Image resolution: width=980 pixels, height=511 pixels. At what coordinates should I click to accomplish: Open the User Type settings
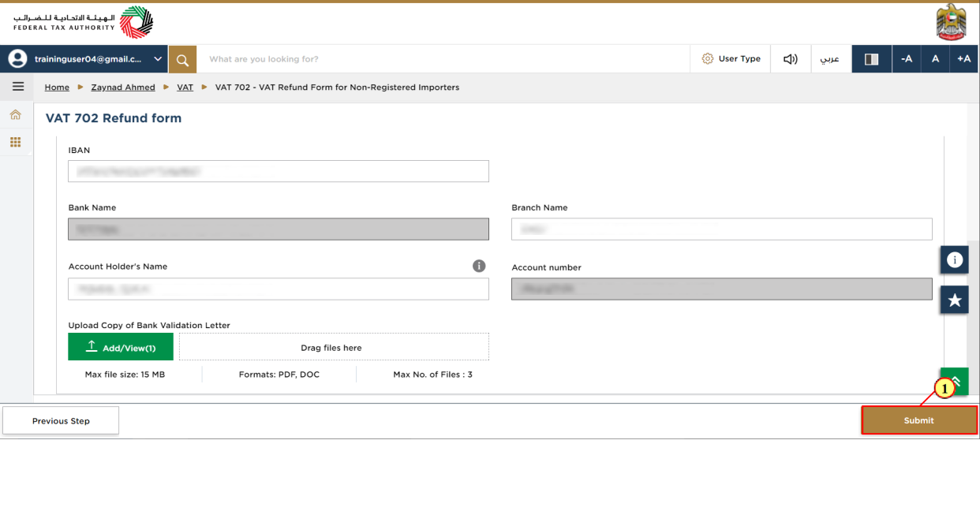pos(731,59)
